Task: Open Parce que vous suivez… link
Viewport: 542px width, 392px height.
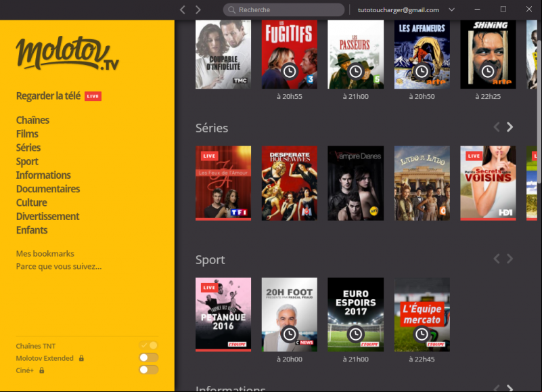Action: (x=59, y=266)
